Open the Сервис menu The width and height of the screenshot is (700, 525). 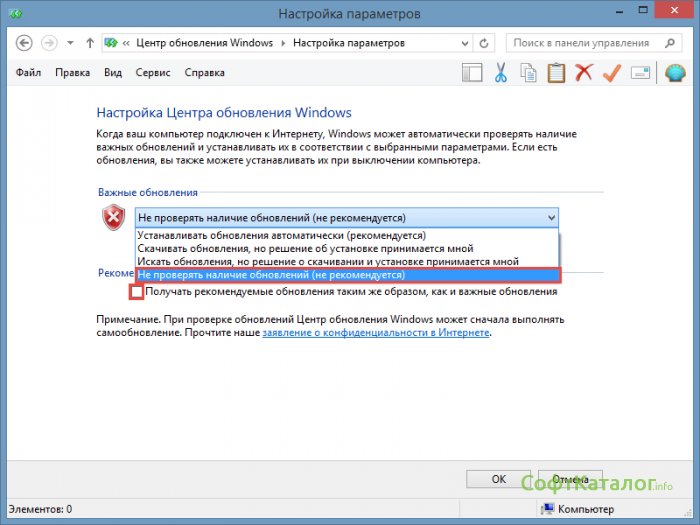click(153, 73)
